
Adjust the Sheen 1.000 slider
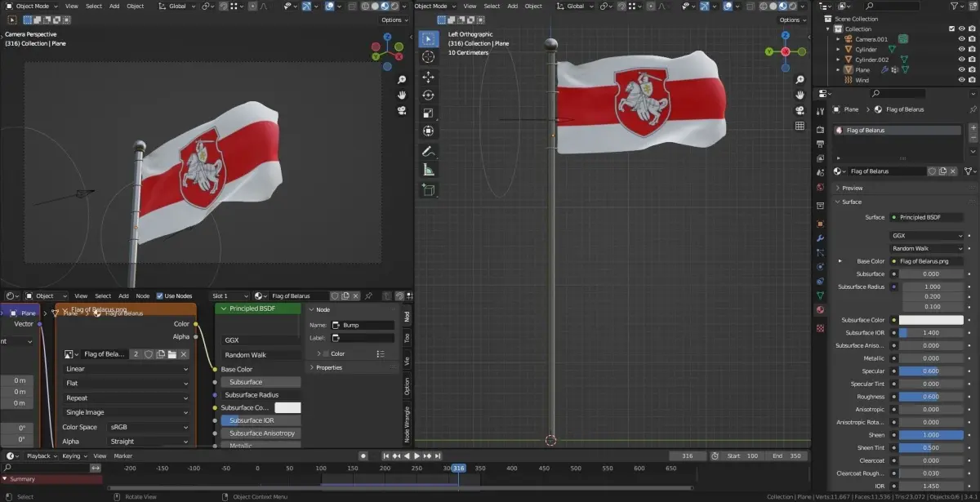pyautogui.click(x=932, y=435)
